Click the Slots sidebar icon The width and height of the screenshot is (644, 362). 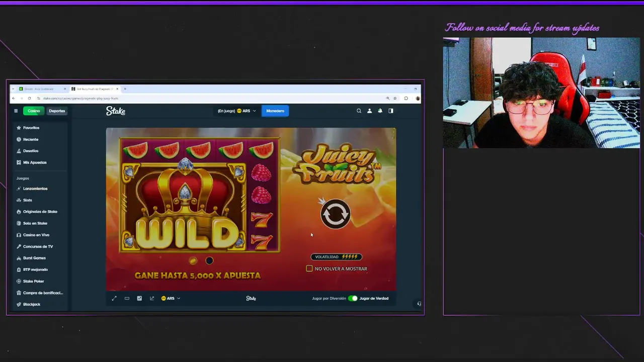19,200
